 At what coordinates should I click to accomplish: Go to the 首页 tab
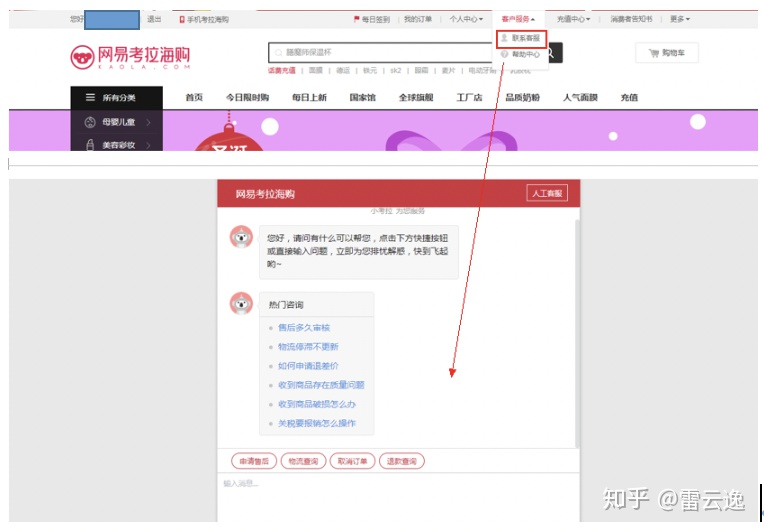(x=194, y=97)
